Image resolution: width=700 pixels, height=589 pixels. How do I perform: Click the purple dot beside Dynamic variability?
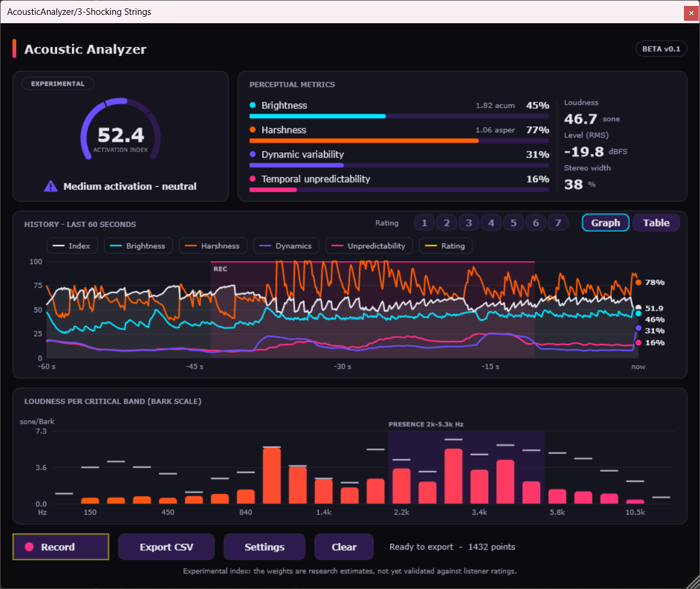(x=253, y=155)
